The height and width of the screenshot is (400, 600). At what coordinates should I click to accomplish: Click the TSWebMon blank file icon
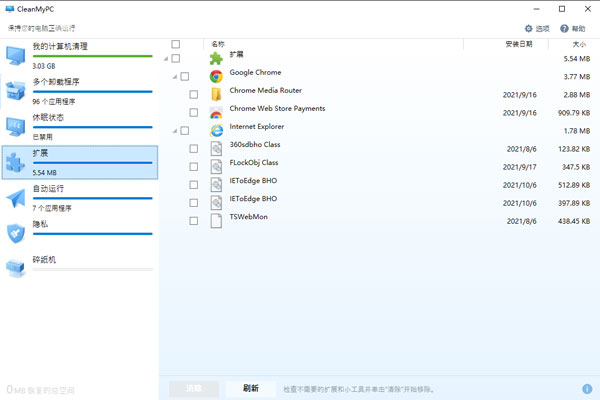[x=216, y=221]
